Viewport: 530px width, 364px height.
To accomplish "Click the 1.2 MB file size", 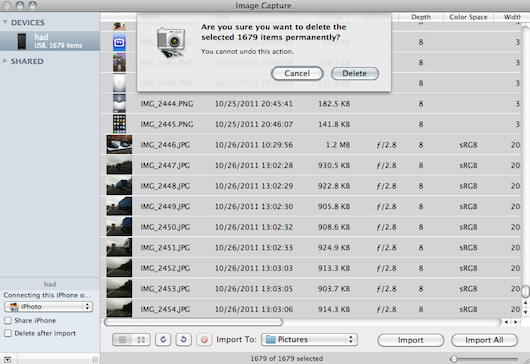I will (338, 145).
